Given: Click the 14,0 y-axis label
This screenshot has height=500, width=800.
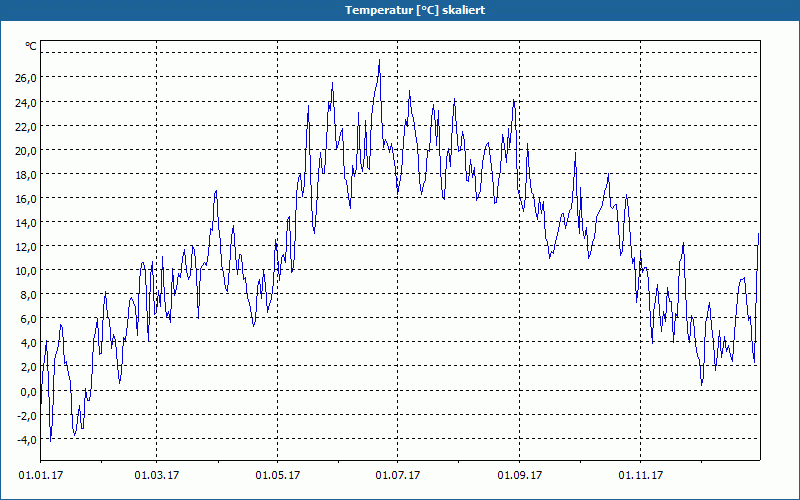Looking at the screenshot, I should coord(26,223).
